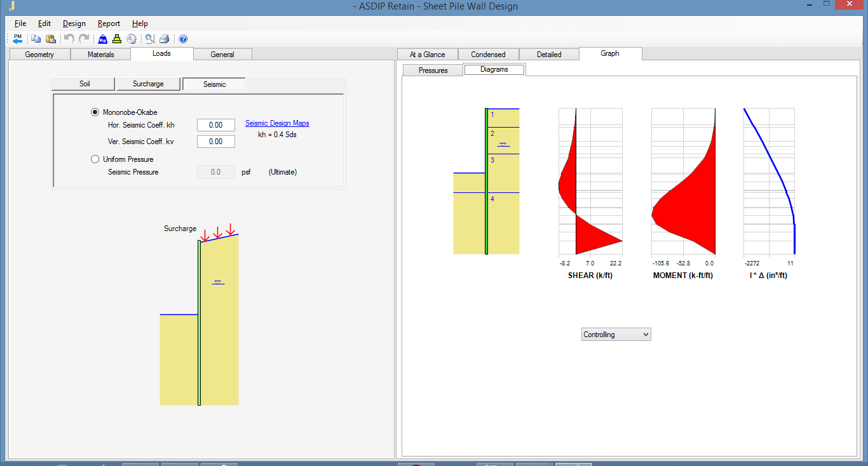
Task: Click the stacked layers pyramid icon
Action: coord(117,39)
